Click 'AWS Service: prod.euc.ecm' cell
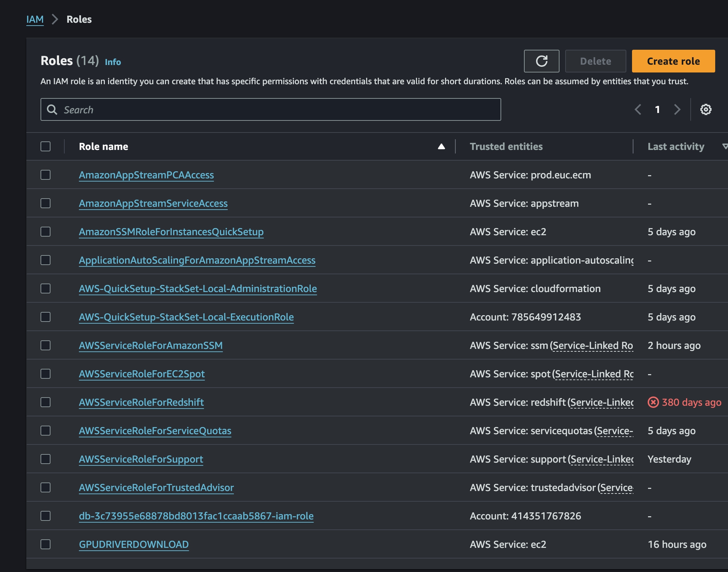Screen dimensions: 728x572 point(530,175)
